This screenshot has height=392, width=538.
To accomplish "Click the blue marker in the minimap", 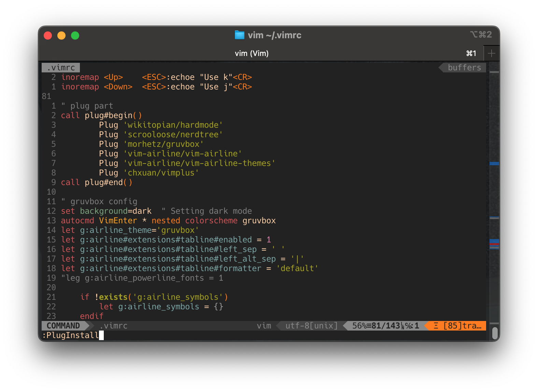I will click(494, 164).
